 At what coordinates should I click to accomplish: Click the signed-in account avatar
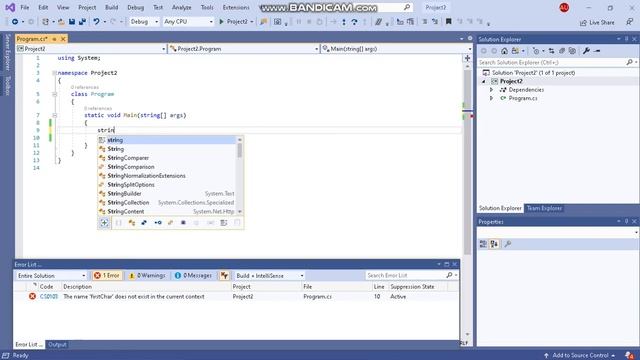564,7
